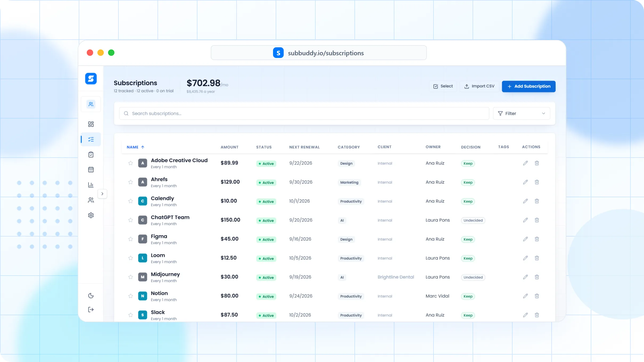Edit the Adobe Creative Cloud subscription
644x362 pixels.
click(x=525, y=163)
